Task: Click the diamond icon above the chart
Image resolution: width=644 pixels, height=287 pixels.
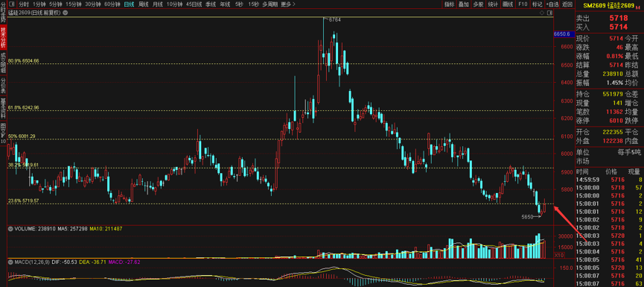Action: [542, 13]
